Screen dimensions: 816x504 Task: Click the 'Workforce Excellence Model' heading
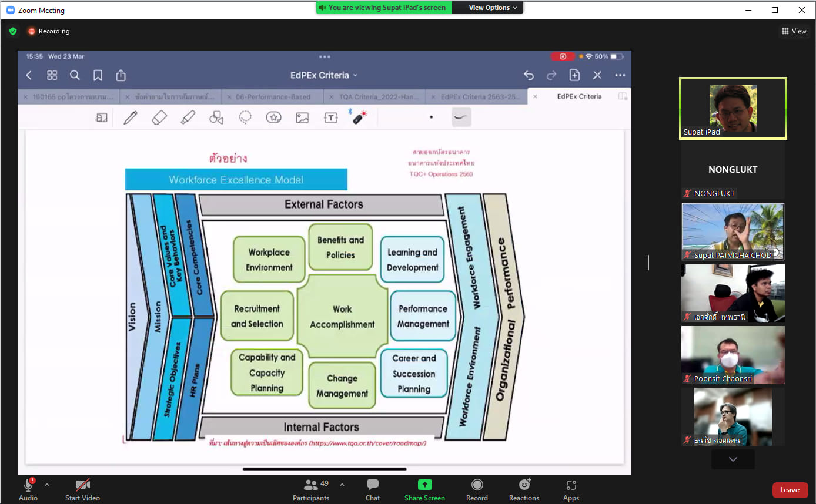coord(236,180)
